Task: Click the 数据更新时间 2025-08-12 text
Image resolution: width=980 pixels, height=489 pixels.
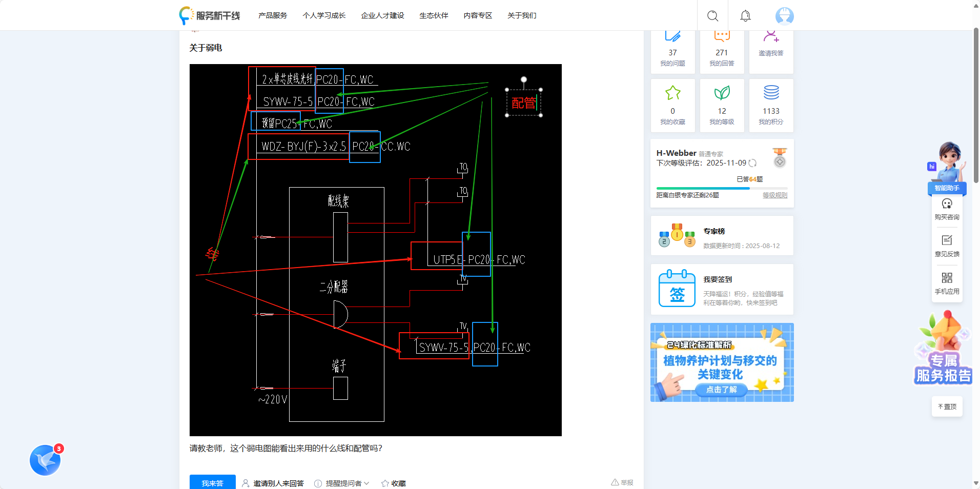Action: [741, 246]
